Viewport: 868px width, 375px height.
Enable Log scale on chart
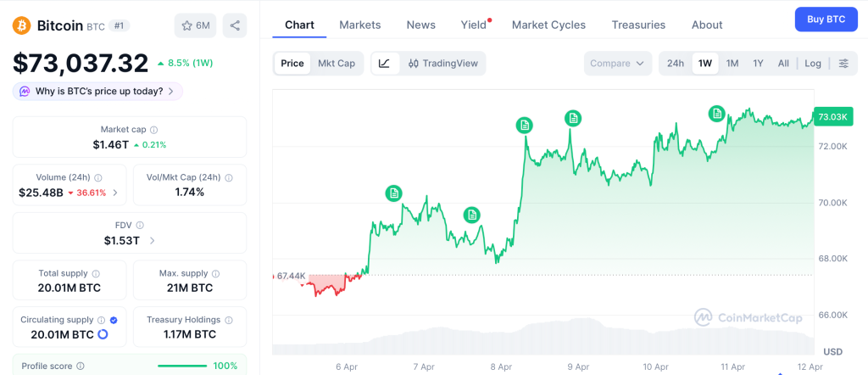[813, 63]
